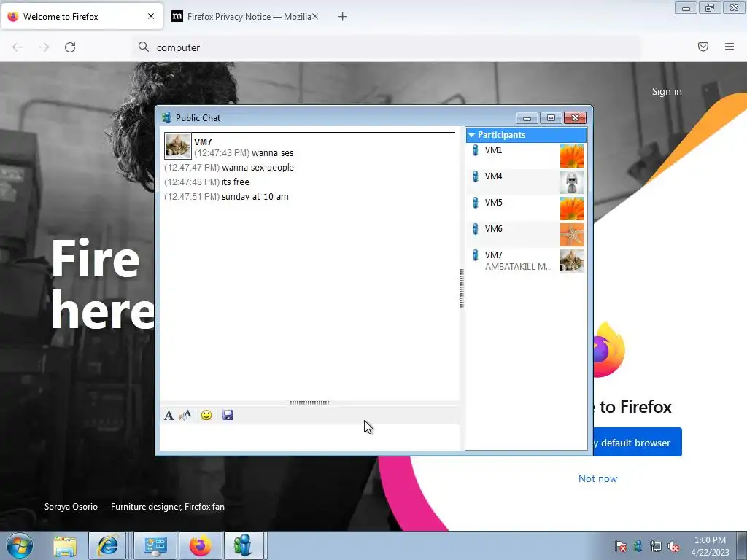Open the taskbar clock showing 1:00 PM
The image size is (747, 560).
710,545
